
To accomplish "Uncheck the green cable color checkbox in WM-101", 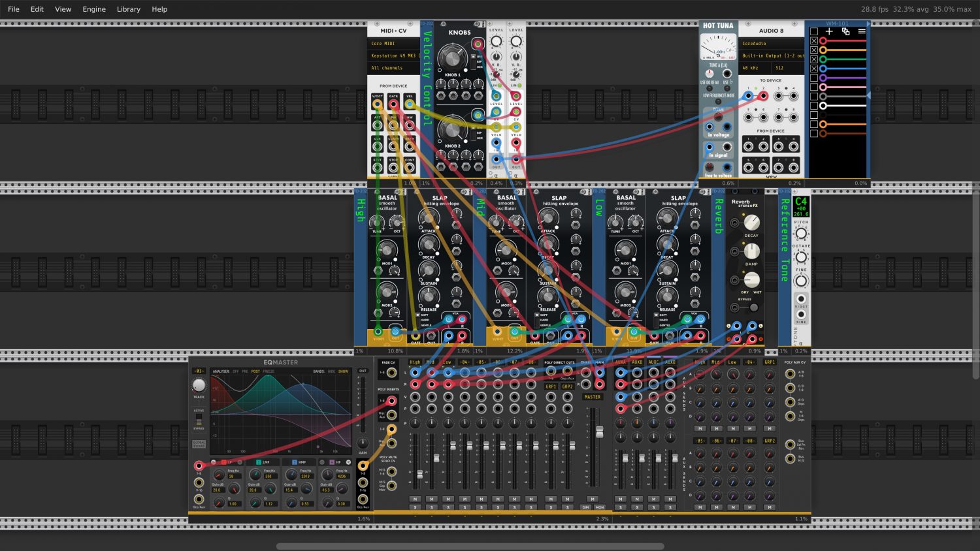I will pos(813,59).
